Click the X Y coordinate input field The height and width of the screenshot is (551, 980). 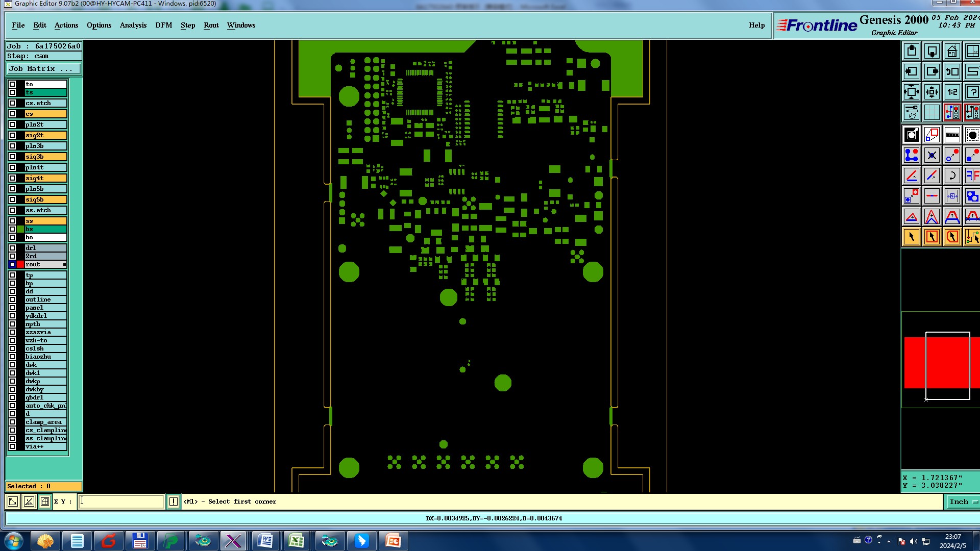(x=121, y=502)
